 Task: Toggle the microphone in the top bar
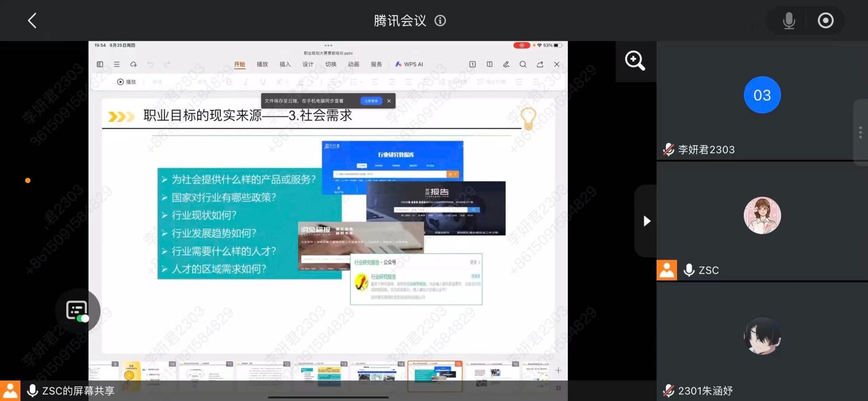click(x=789, y=20)
